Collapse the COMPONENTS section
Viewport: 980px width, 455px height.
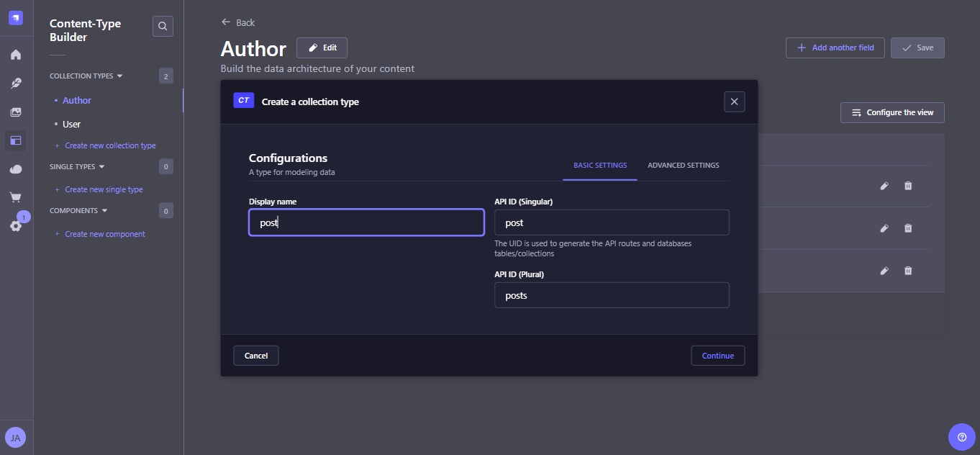(104, 210)
